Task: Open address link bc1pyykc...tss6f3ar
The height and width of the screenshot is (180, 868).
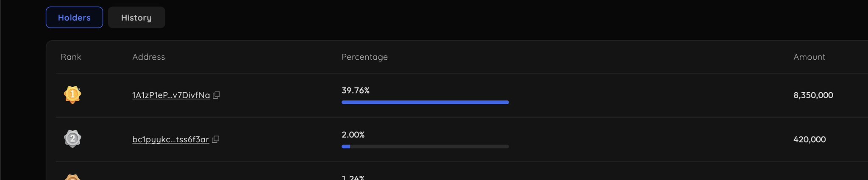Action: click(171, 139)
